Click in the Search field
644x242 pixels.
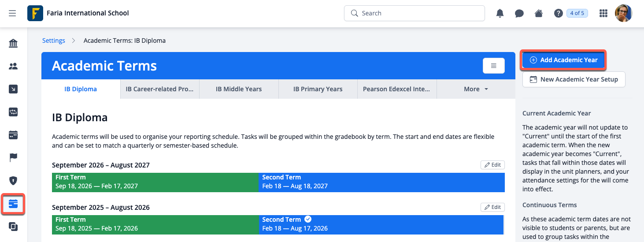(414, 13)
